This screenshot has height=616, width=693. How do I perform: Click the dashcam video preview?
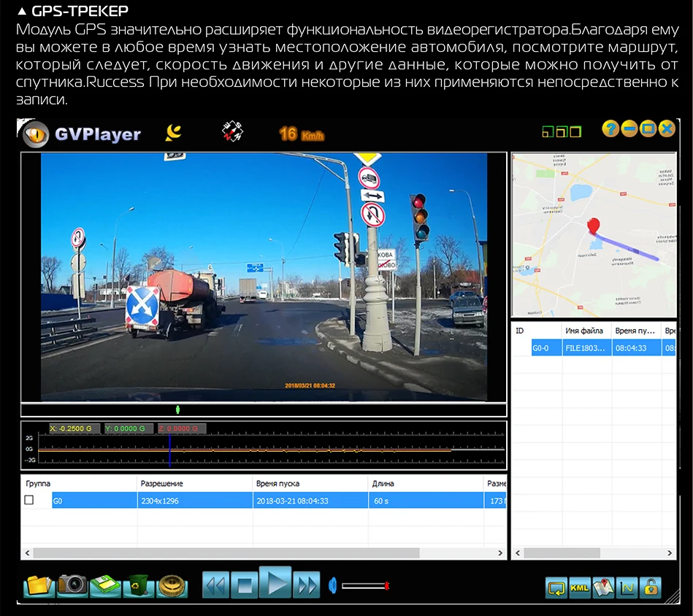264,277
